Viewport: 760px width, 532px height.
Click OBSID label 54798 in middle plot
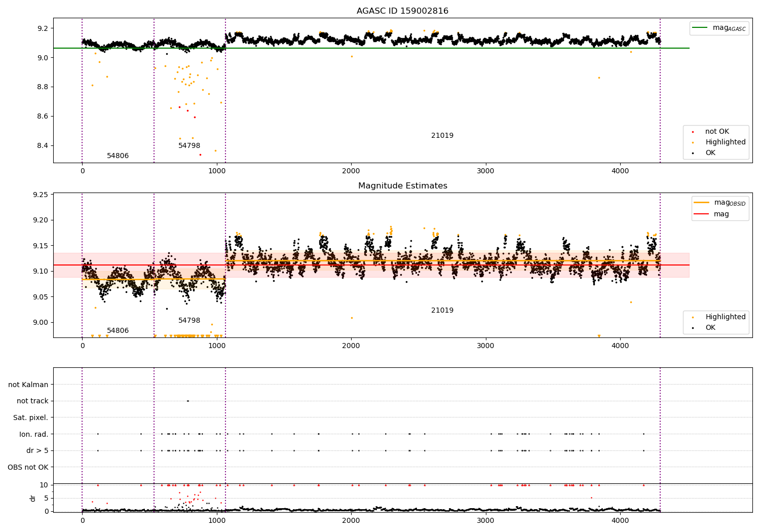[x=189, y=321]
